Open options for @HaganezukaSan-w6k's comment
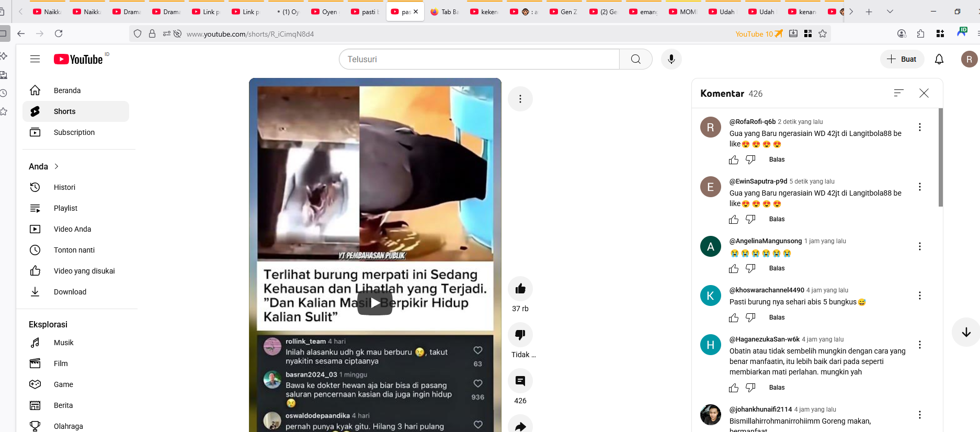The height and width of the screenshot is (432, 980). pos(920,345)
